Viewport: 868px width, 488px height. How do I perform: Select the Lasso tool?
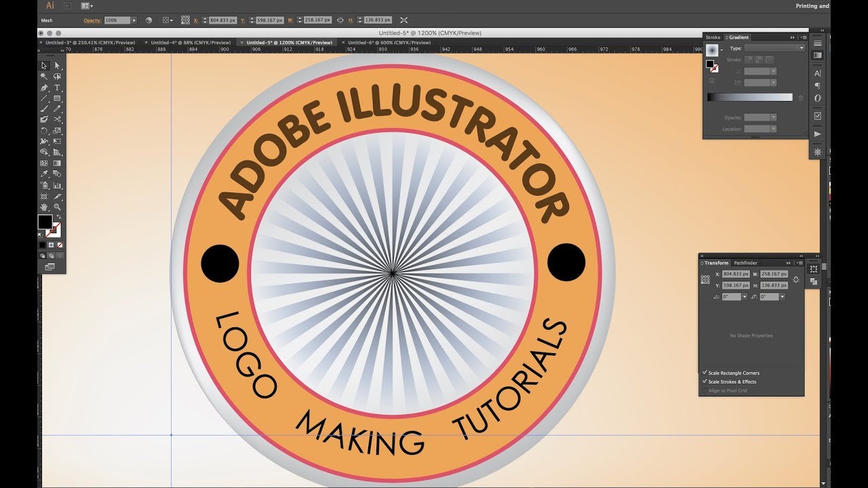[x=58, y=77]
